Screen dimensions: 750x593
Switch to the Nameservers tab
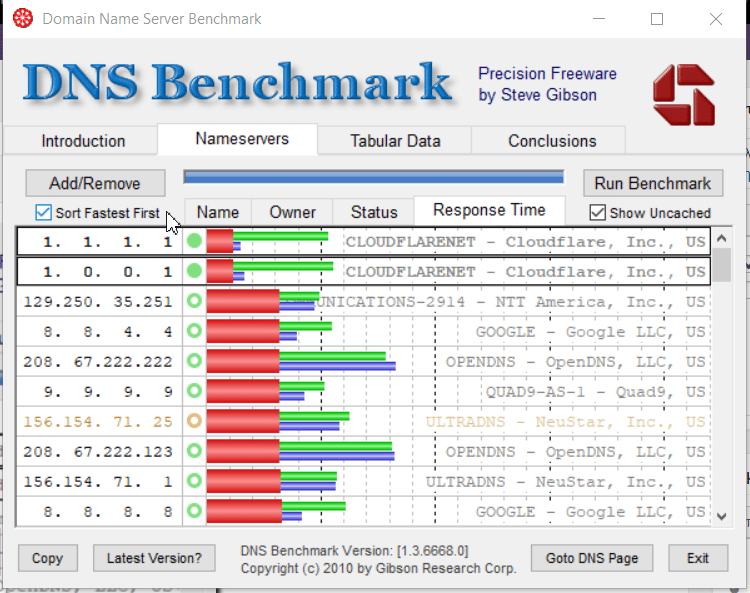[242, 139]
